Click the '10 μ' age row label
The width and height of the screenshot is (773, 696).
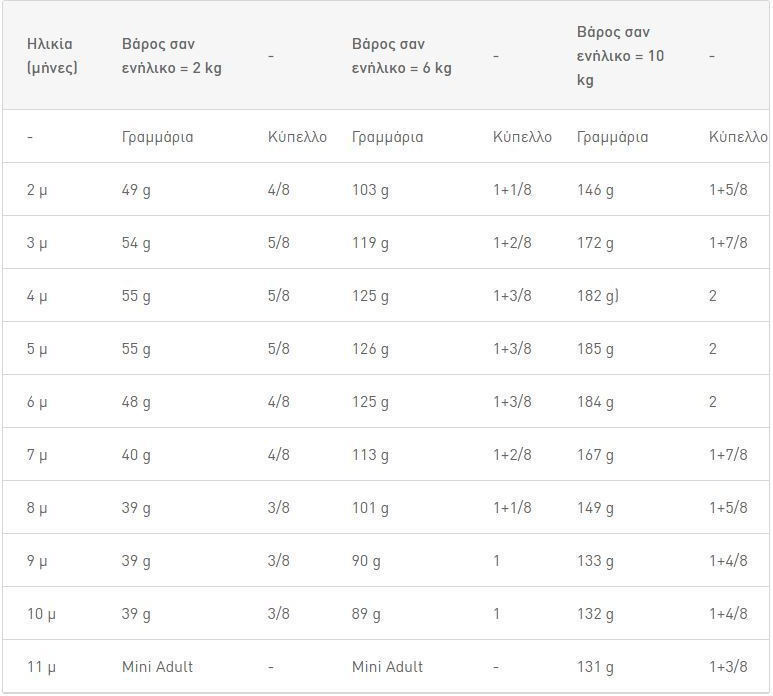[x=41, y=614]
